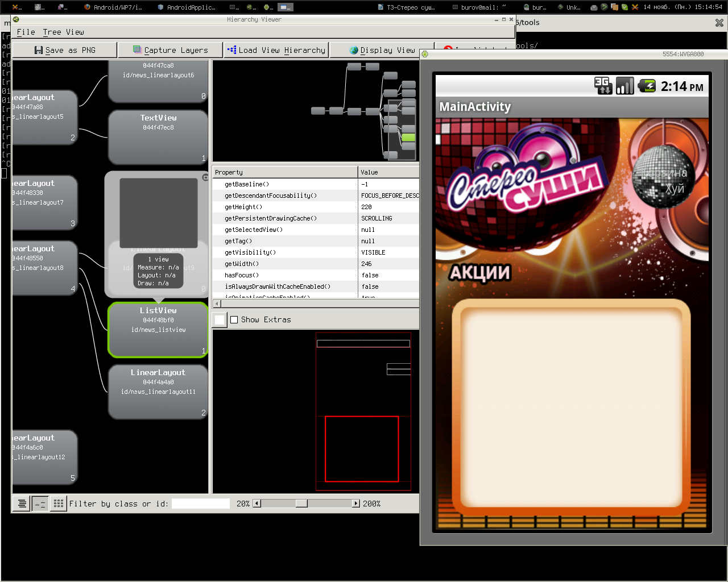Tap the battery icon in emulator status bar

[x=647, y=86]
